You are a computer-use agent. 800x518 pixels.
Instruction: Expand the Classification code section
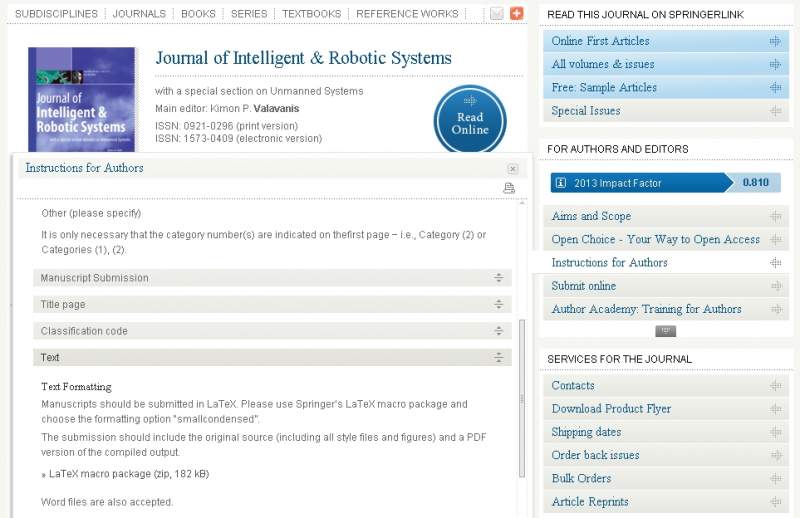(x=272, y=331)
